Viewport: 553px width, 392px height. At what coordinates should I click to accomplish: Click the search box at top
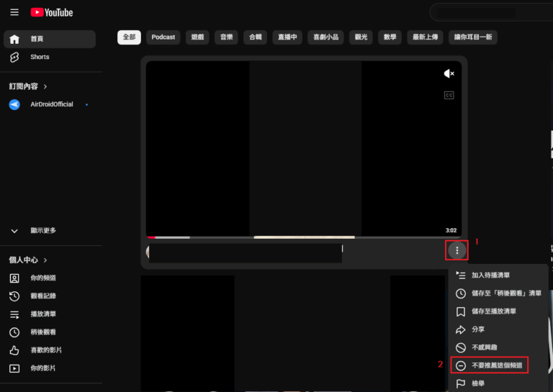click(x=491, y=13)
